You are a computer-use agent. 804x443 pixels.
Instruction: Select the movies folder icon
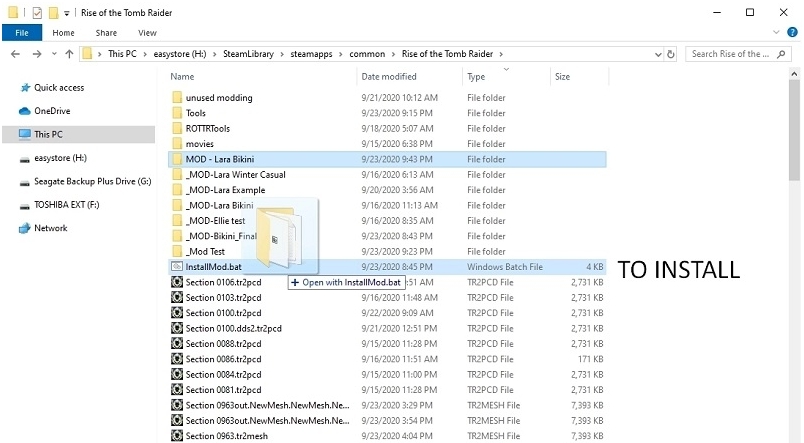point(177,144)
